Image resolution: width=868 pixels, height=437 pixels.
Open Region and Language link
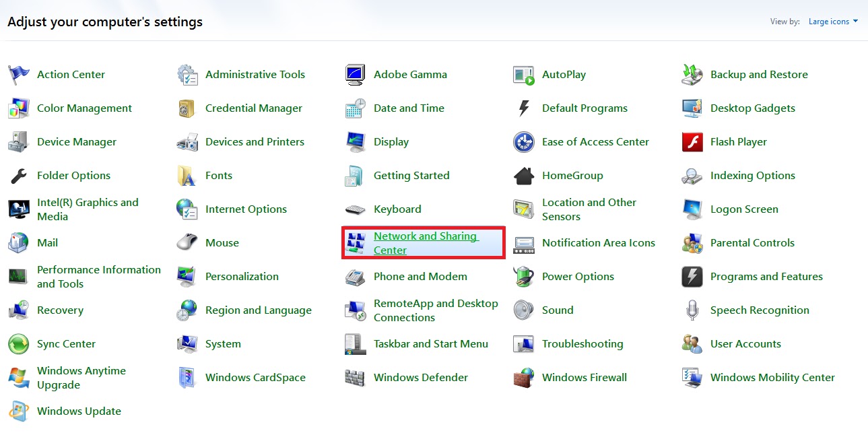tap(259, 310)
